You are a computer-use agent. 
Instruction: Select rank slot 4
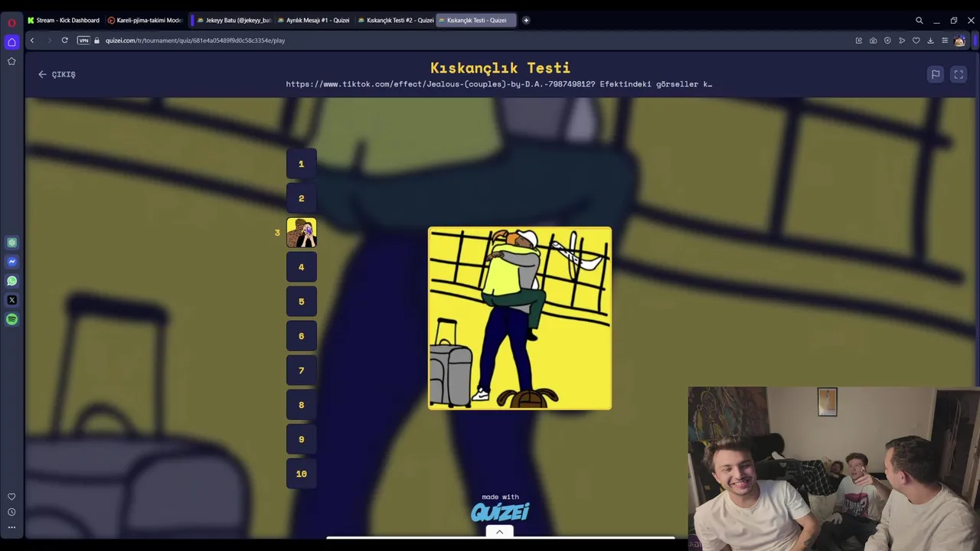302,267
